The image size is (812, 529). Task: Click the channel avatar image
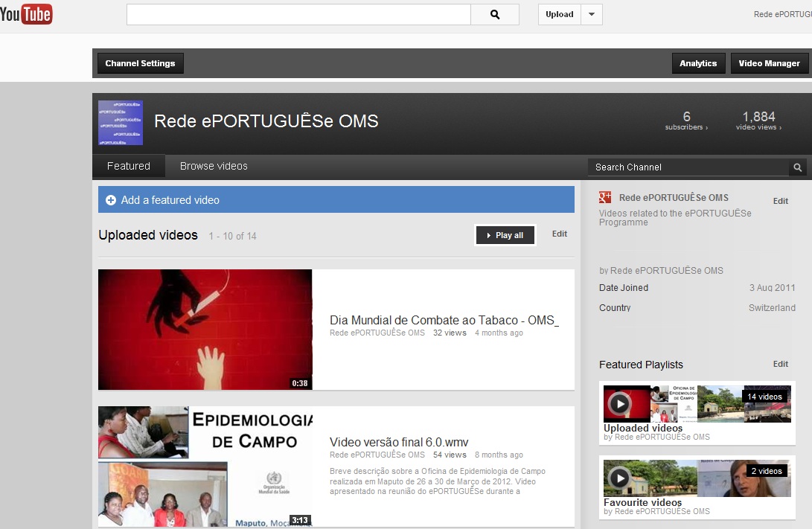coord(121,123)
